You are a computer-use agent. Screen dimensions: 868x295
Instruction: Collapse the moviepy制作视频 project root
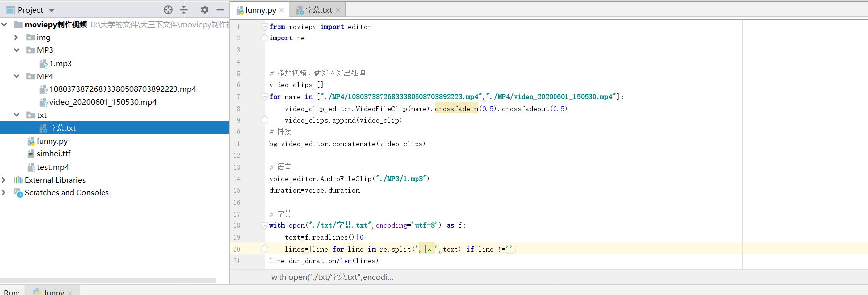click(4, 24)
